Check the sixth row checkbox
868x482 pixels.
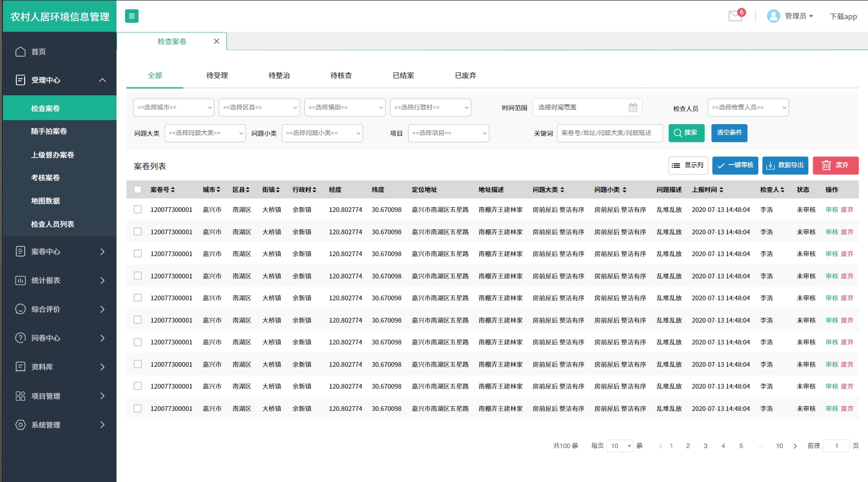138,320
